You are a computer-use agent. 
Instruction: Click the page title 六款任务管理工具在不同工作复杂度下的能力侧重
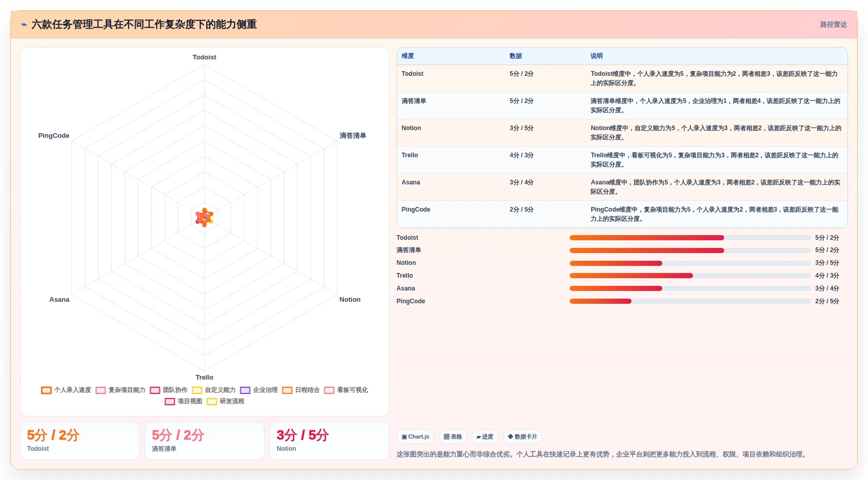pos(144,25)
